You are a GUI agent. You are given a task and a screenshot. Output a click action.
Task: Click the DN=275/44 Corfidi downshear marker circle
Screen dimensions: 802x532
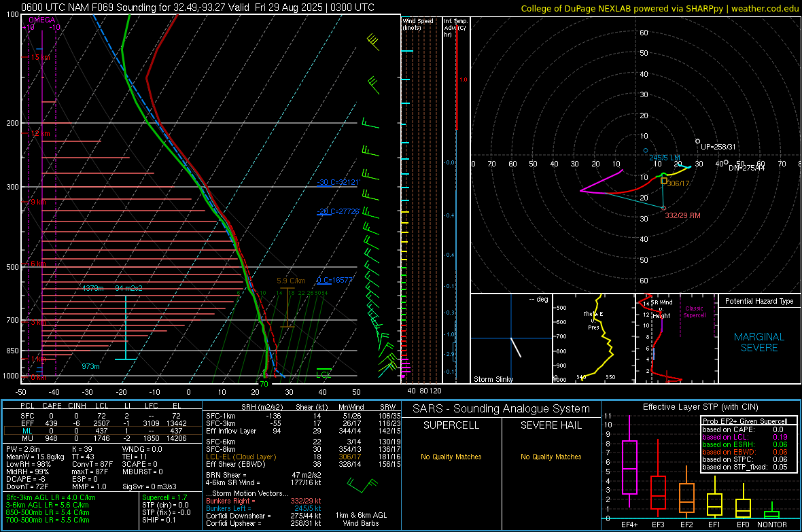(726, 162)
